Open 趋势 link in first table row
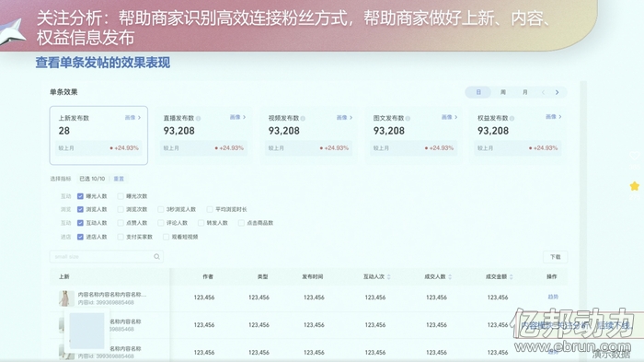This screenshot has height=362, width=644. [553, 297]
